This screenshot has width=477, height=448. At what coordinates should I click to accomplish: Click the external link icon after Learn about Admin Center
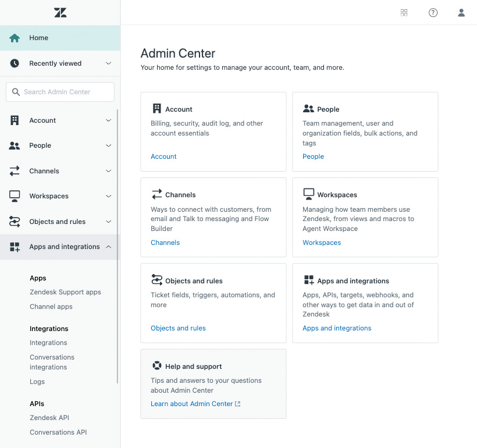coord(237,404)
